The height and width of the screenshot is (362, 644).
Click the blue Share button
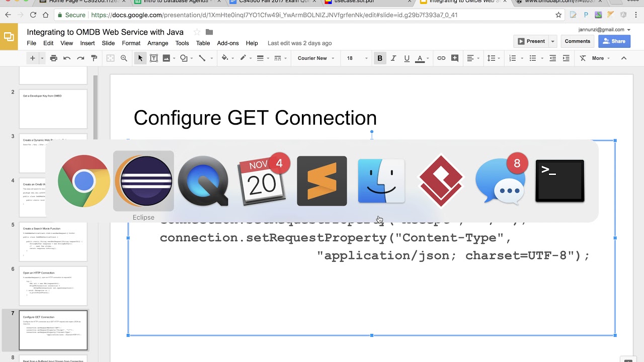point(614,41)
